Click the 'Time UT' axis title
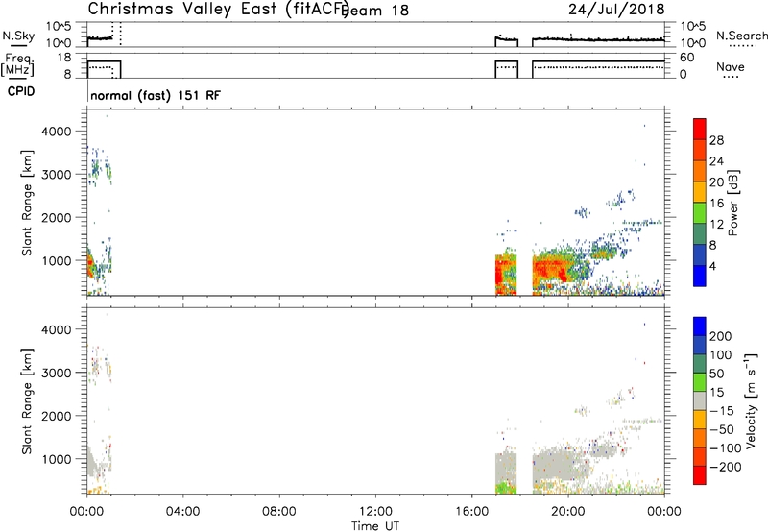Viewport: 768px width, 532px height. [x=375, y=526]
